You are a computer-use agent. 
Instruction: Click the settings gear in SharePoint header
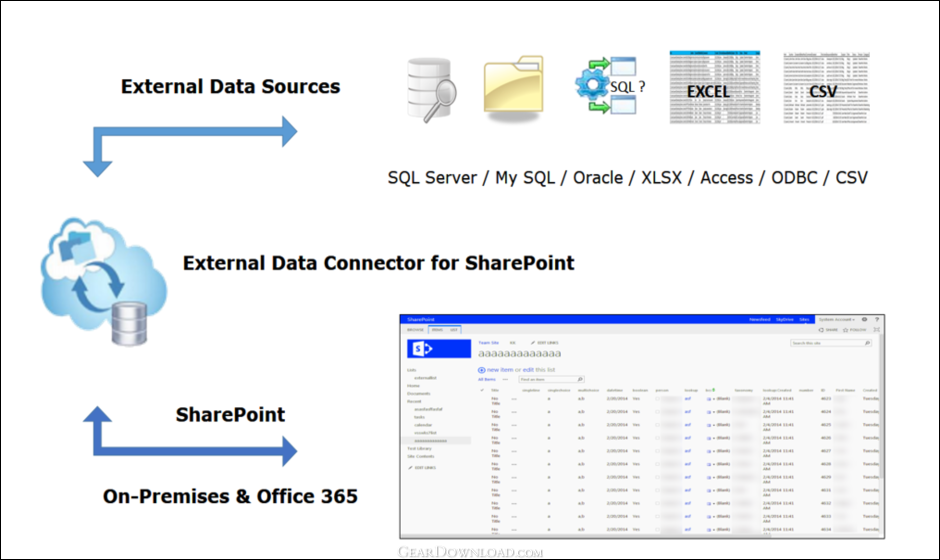864,320
